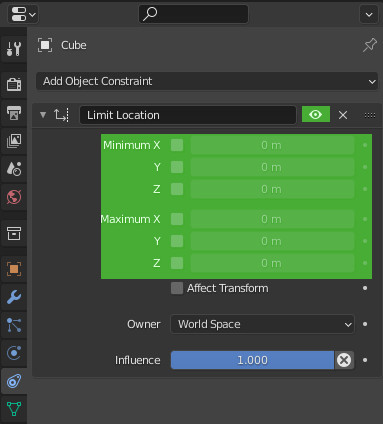This screenshot has height=424, width=383.
Task: Animate Influence via its dot
Action: point(365,360)
